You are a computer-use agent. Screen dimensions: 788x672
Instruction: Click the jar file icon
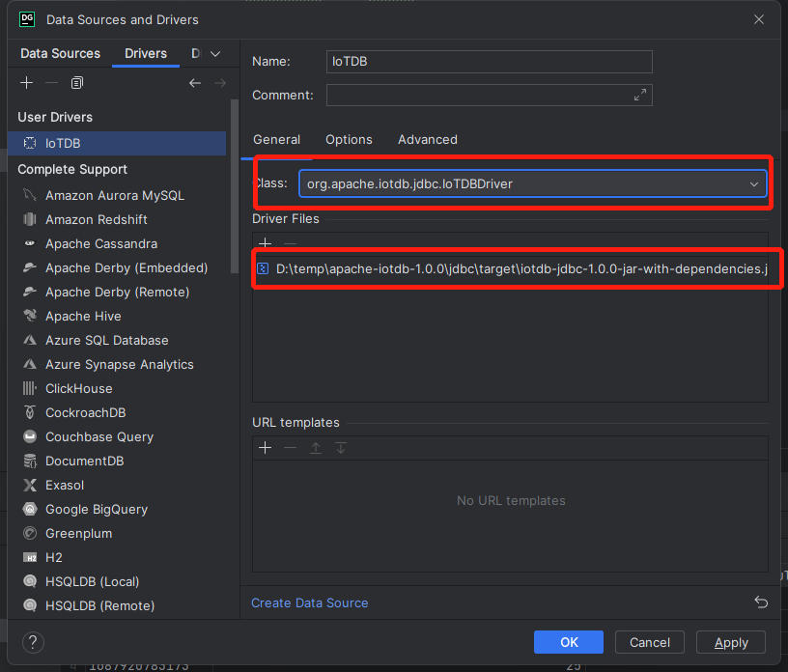[263, 268]
